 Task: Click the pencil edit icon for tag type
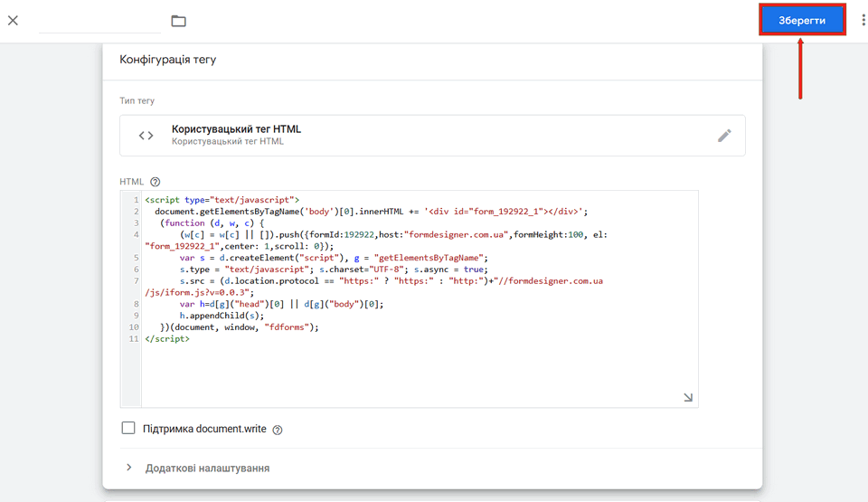pyautogui.click(x=723, y=136)
